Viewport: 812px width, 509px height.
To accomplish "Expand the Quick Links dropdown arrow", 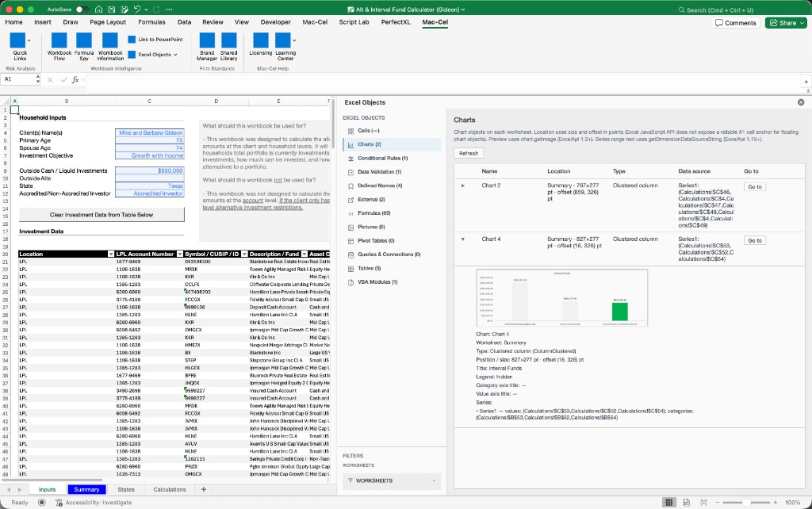I will (x=29, y=40).
